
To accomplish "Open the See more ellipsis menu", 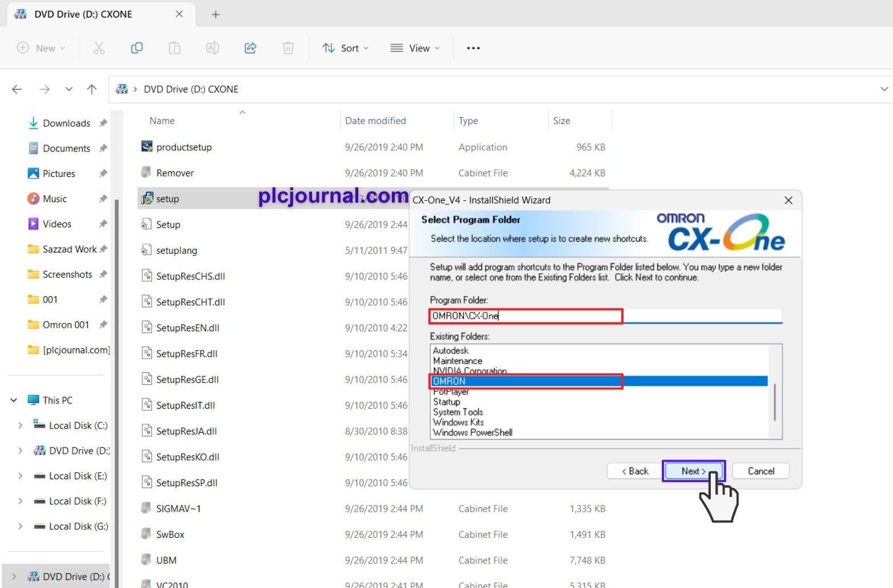I will tap(473, 48).
